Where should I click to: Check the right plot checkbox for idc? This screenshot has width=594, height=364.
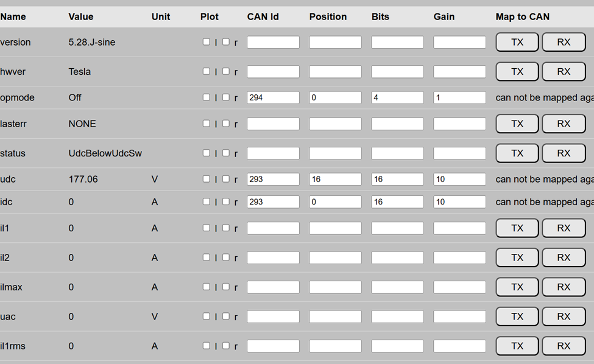[x=226, y=201]
